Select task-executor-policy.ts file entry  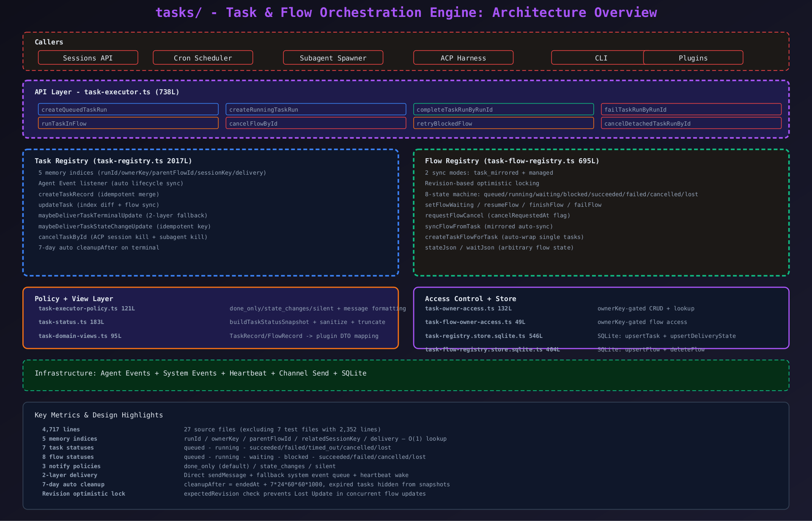point(87,309)
